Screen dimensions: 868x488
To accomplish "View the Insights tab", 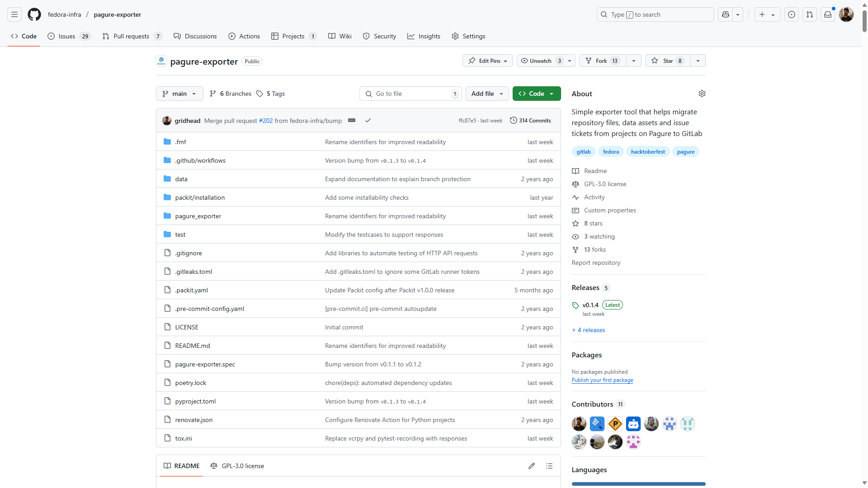I will click(x=424, y=36).
